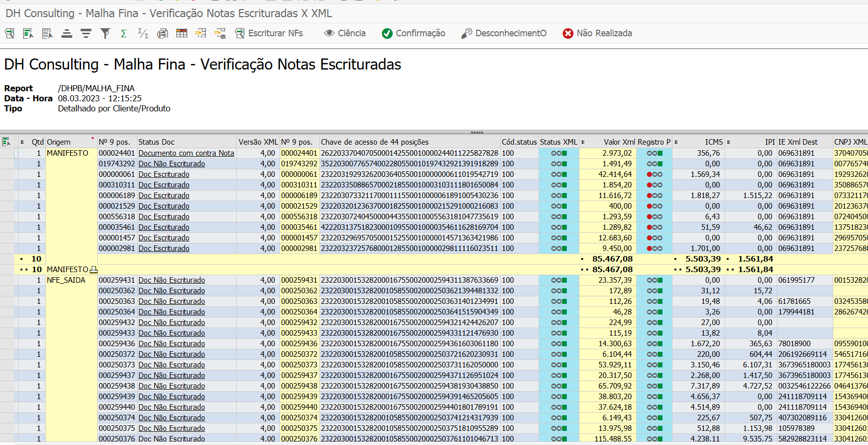Click the DesconhecimentO button
This screenshot has height=445, width=868.
pyautogui.click(x=504, y=33)
